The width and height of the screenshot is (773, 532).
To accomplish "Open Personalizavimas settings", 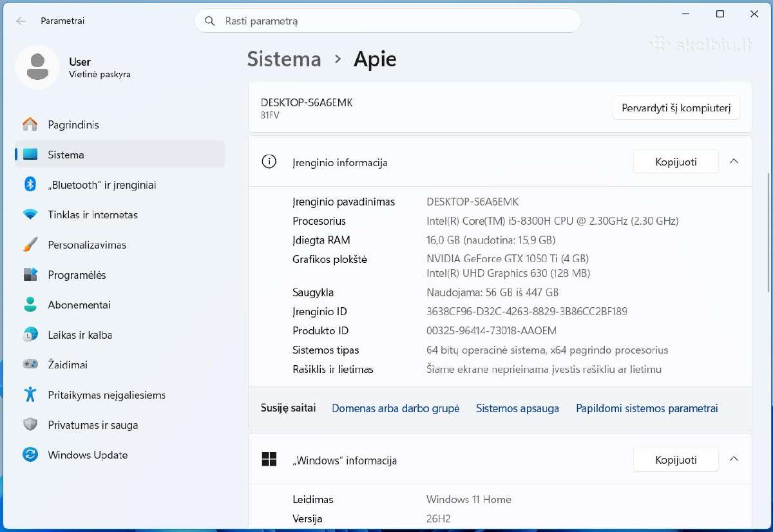I will coord(120,245).
